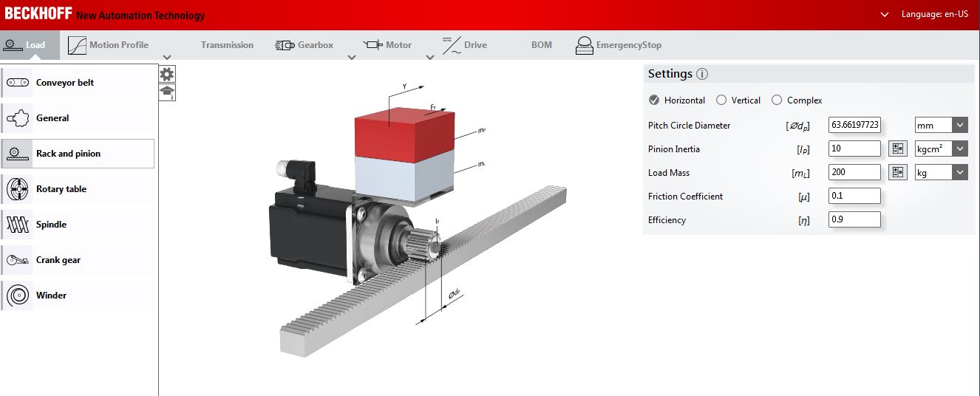Click the Pitch Circle Diameter input field
The width and height of the screenshot is (980, 396).
tap(854, 126)
